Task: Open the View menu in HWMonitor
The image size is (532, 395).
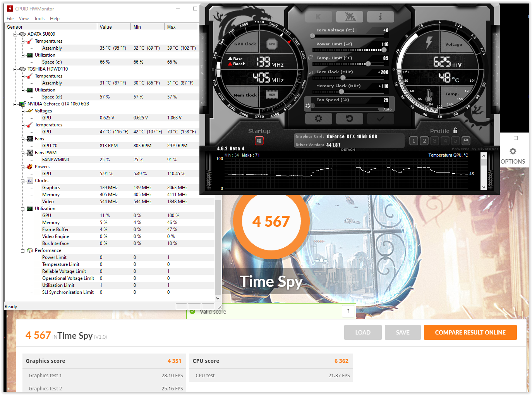Action: pos(24,19)
